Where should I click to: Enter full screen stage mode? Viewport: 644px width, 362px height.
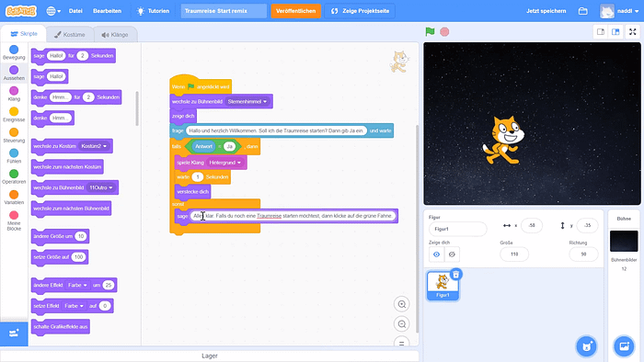coord(633,31)
